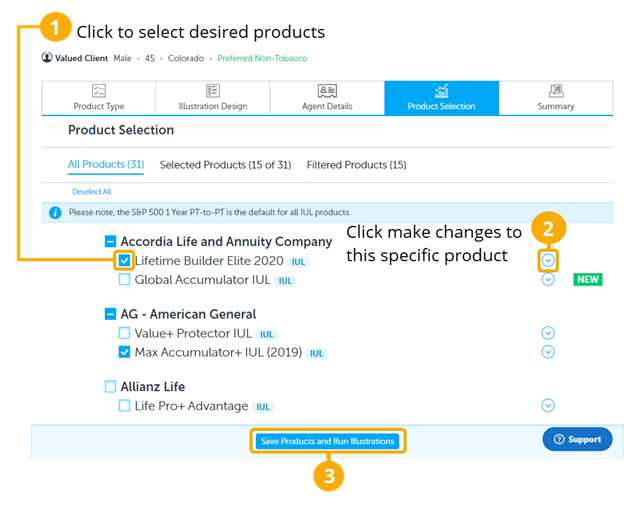Click IUL tag next to Life Pro+ Advantage
The height and width of the screenshot is (506, 624).
(x=263, y=407)
